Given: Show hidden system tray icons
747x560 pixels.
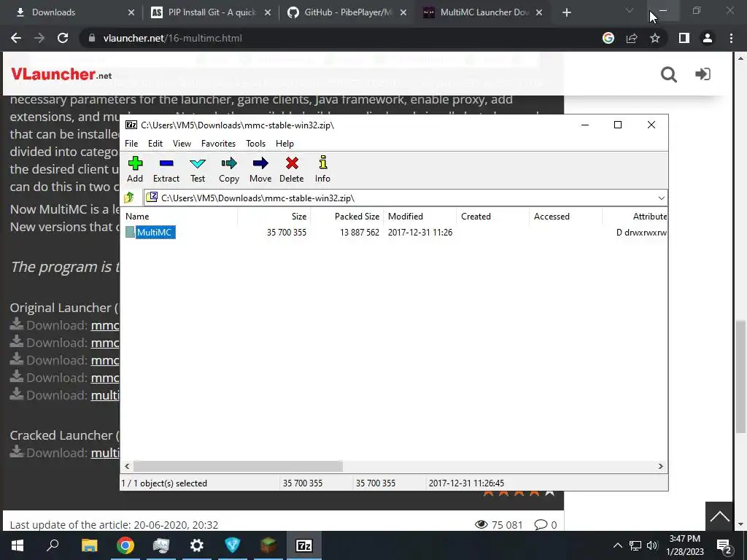Looking at the screenshot, I should tap(617, 545).
